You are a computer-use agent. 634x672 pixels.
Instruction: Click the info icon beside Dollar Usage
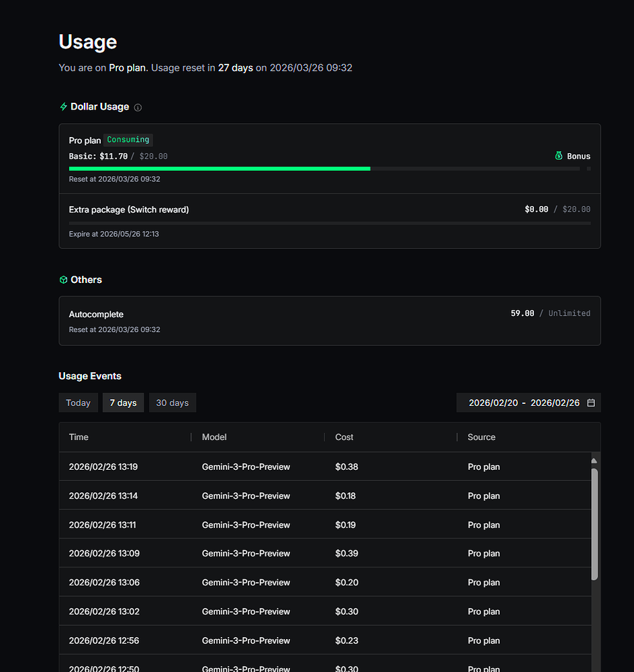pos(138,108)
